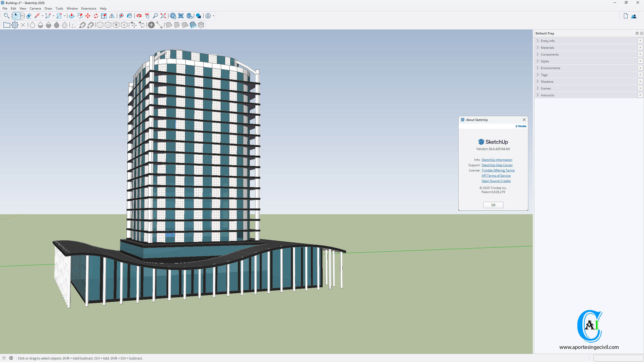
Task: Click the gear settings icon in second toolbar
Action: click(15, 25)
